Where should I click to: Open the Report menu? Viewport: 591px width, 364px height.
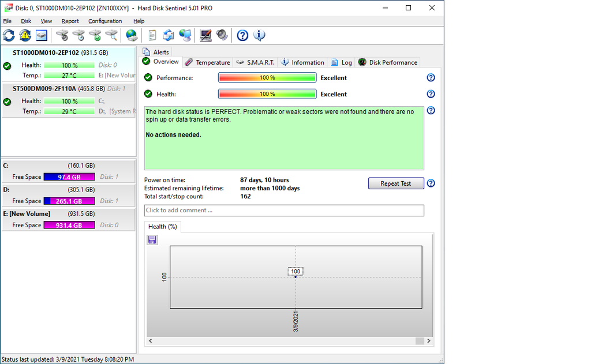point(70,21)
